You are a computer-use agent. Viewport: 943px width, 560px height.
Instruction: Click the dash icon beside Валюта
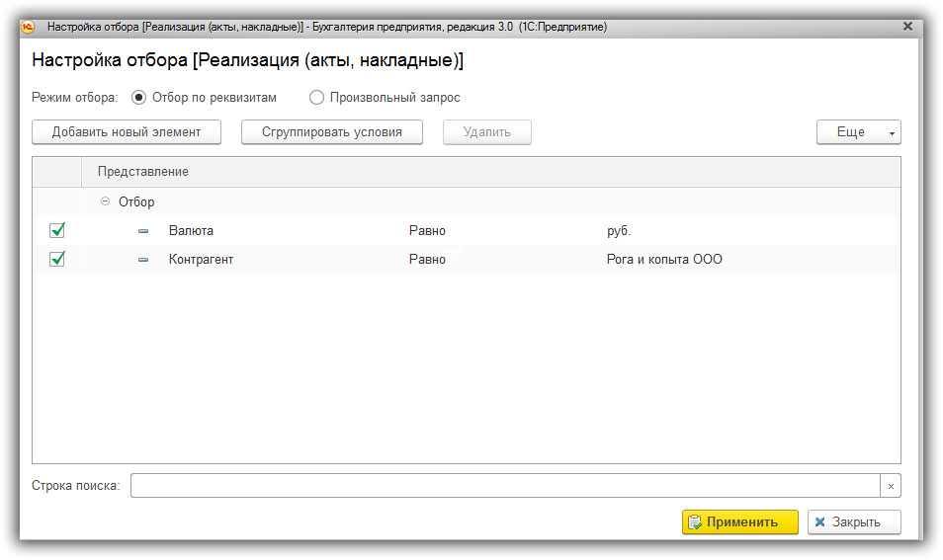click(x=143, y=231)
